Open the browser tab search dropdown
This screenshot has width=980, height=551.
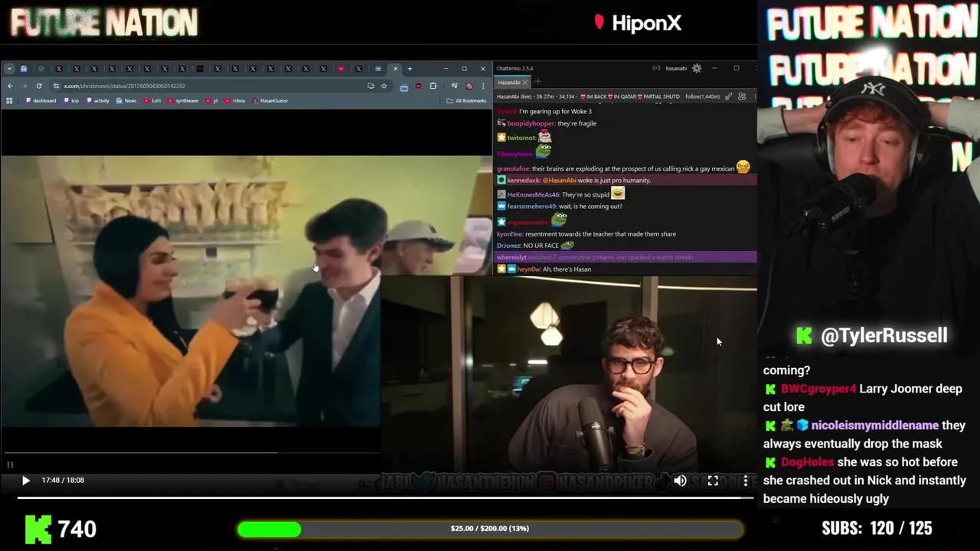[9, 69]
